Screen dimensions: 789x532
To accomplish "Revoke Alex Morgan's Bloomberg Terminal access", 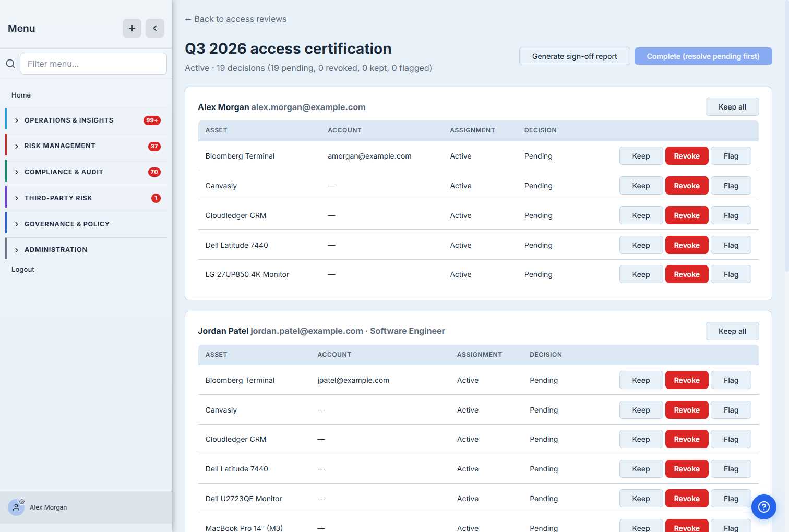I will pos(687,156).
